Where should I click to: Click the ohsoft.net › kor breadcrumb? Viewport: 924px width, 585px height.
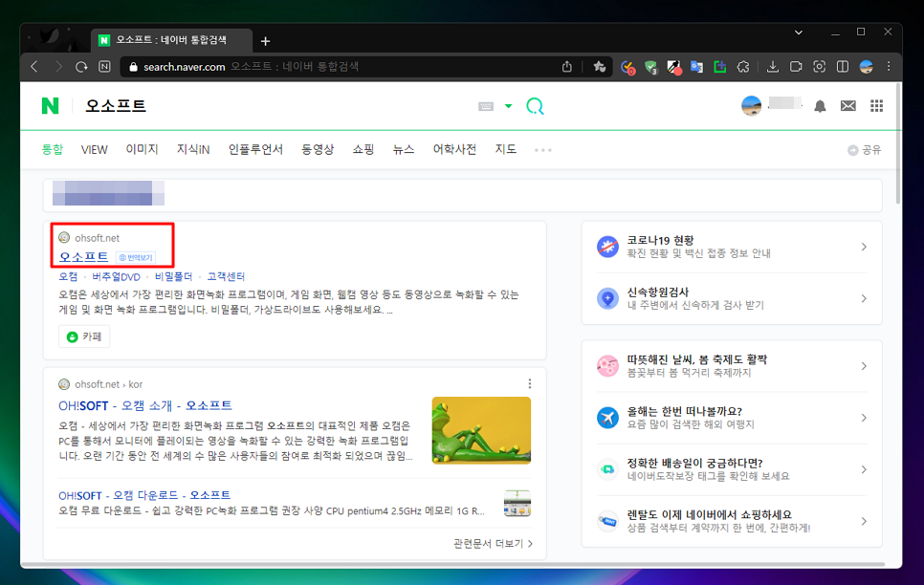tap(108, 384)
